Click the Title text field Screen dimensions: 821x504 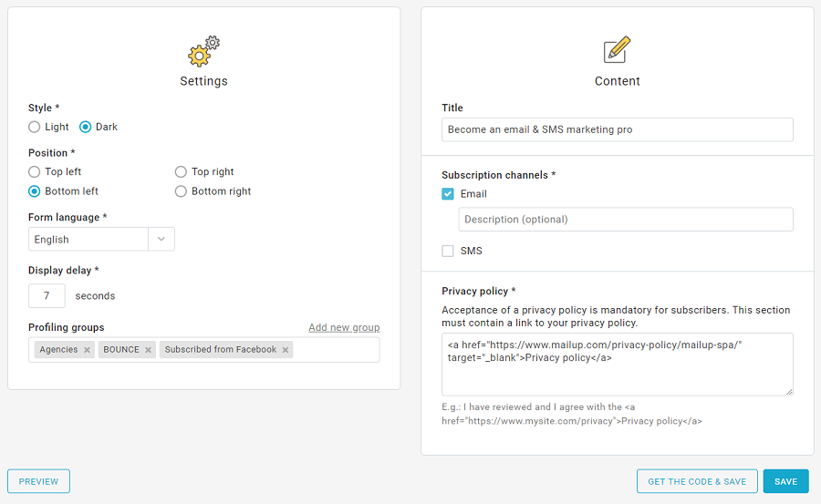pyautogui.click(x=617, y=129)
